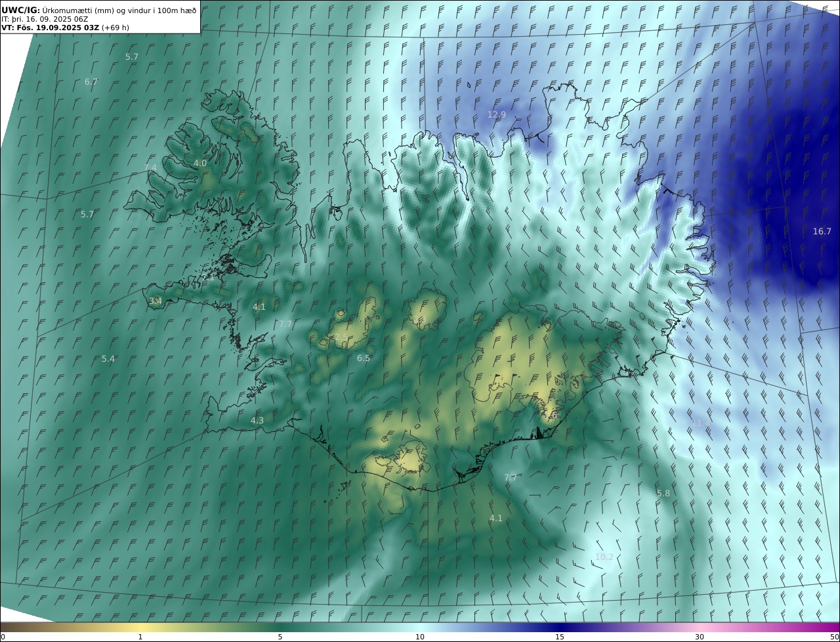Click the '15' tick label on the color scale
840x642 pixels.
tap(560, 637)
